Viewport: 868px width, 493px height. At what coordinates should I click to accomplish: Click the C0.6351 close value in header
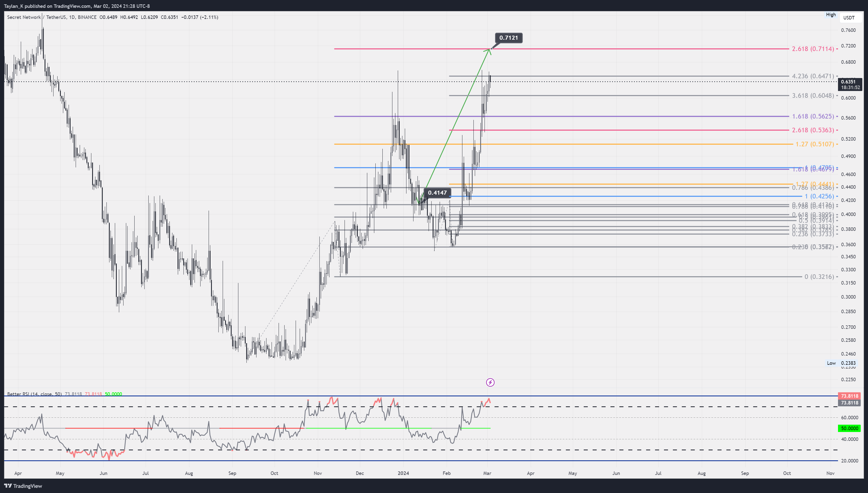[169, 17]
